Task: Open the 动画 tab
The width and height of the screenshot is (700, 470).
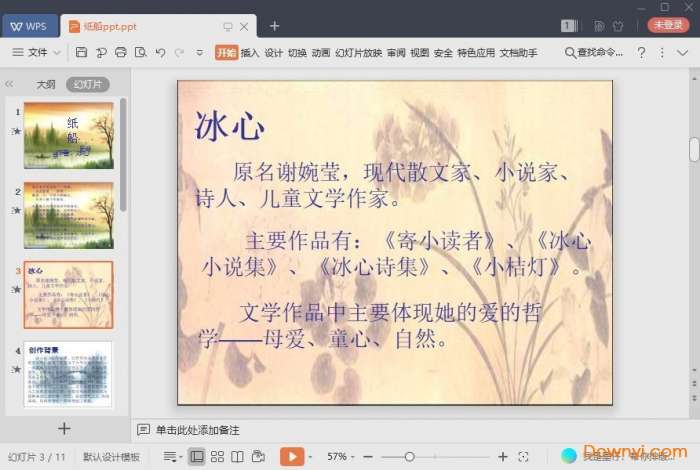Action: pyautogui.click(x=321, y=53)
